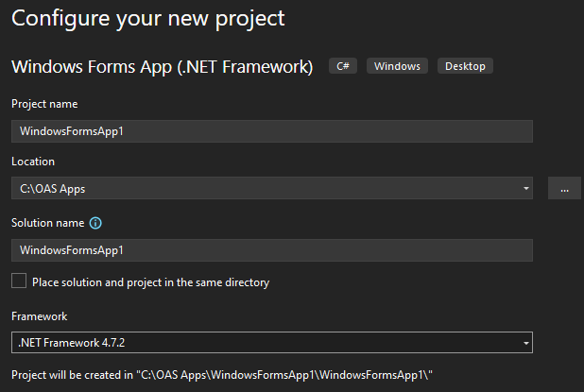Click the Windows Forms App (.NET Framework) heading
Image resolution: width=584 pixels, height=392 pixels.
162,67
